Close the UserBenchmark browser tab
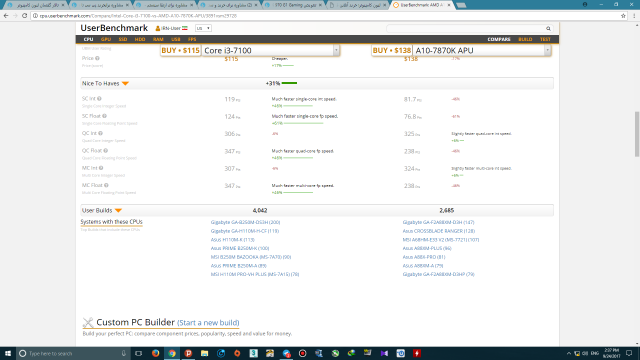 coord(449,5)
